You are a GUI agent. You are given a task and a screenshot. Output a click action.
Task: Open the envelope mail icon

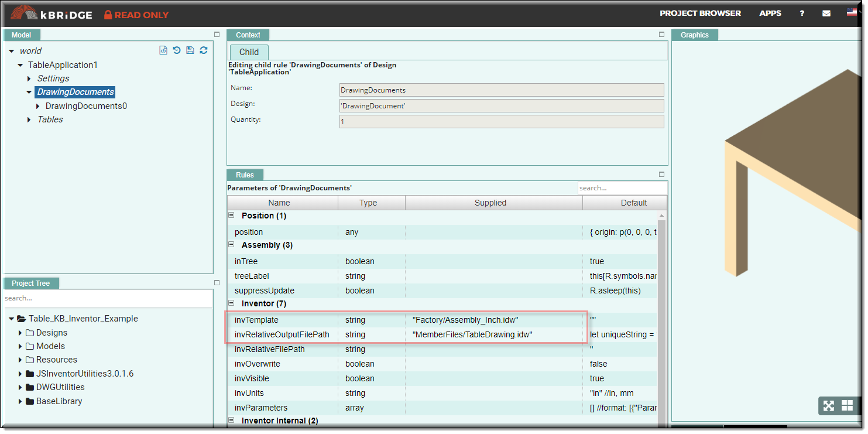826,13
